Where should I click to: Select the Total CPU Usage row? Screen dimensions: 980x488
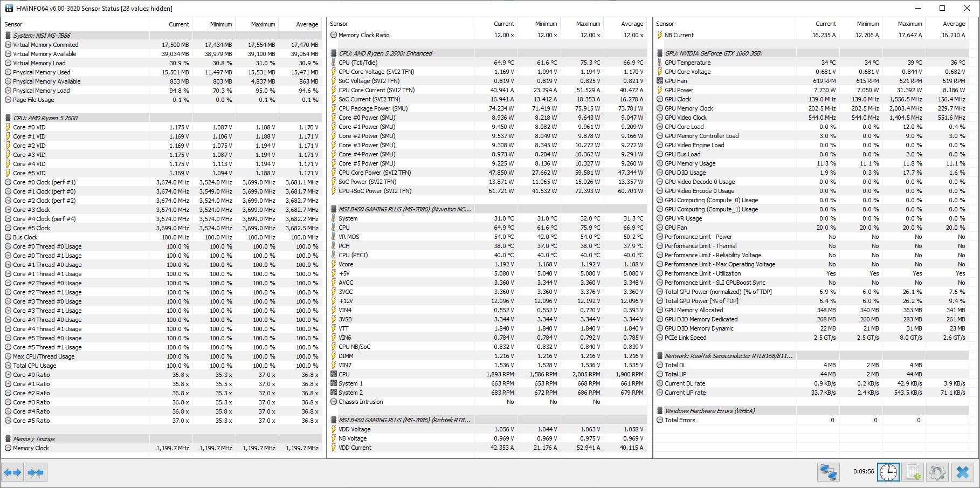pos(34,366)
